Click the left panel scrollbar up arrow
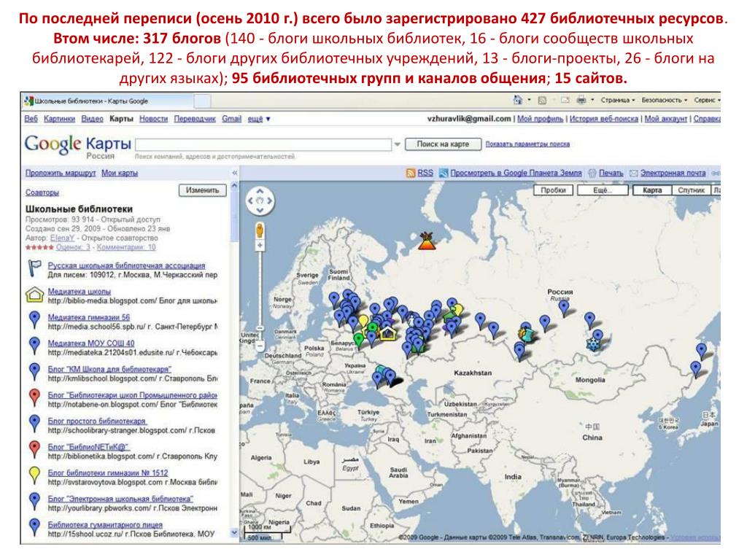 pyautogui.click(x=234, y=186)
